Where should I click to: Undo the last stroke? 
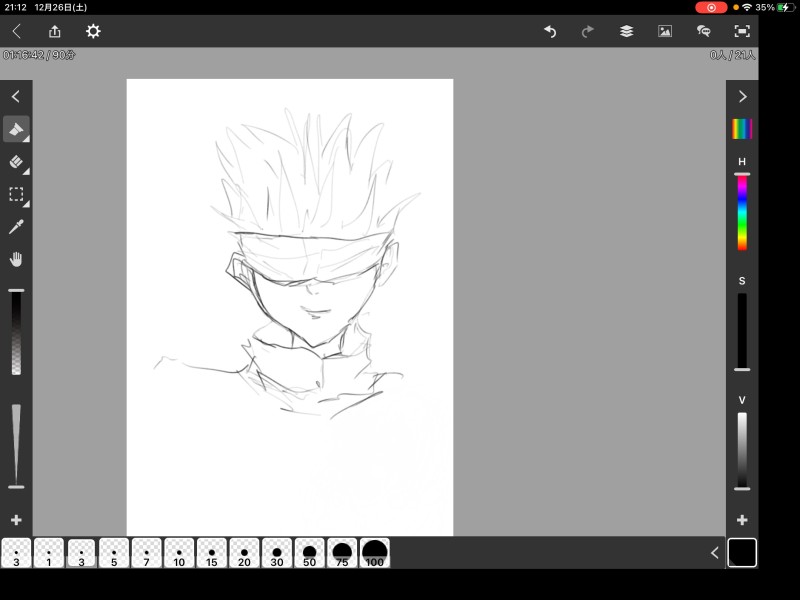coord(550,32)
